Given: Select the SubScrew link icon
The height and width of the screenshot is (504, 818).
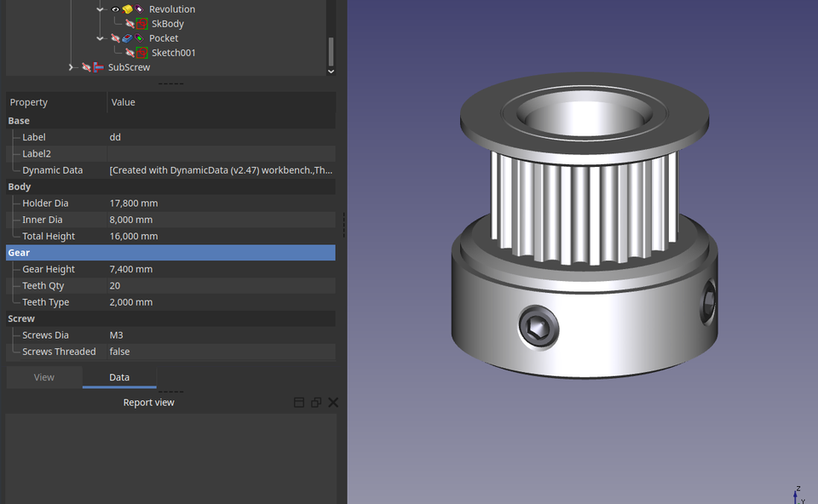Looking at the screenshot, I should pos(98,66).
